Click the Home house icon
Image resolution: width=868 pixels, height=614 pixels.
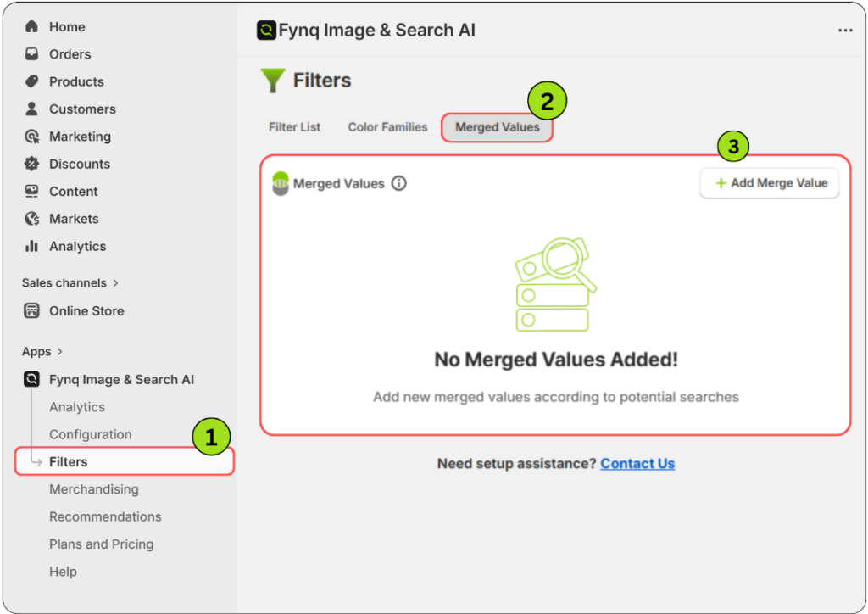point(31,26)
